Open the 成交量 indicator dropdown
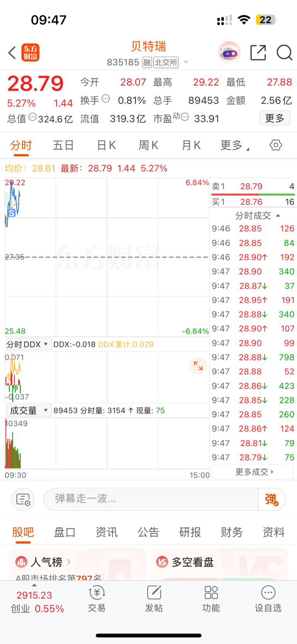Screen dimensions: 297x644 point(28,410)
